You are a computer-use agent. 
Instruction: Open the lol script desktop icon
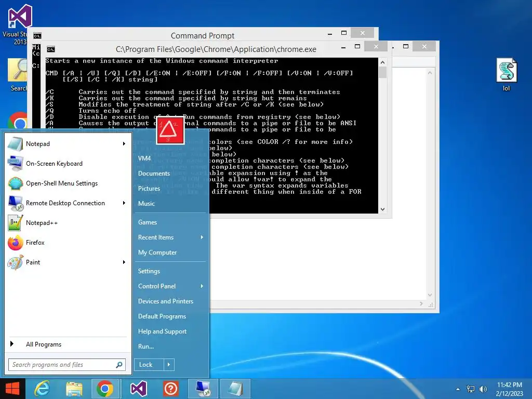[506, 75]
